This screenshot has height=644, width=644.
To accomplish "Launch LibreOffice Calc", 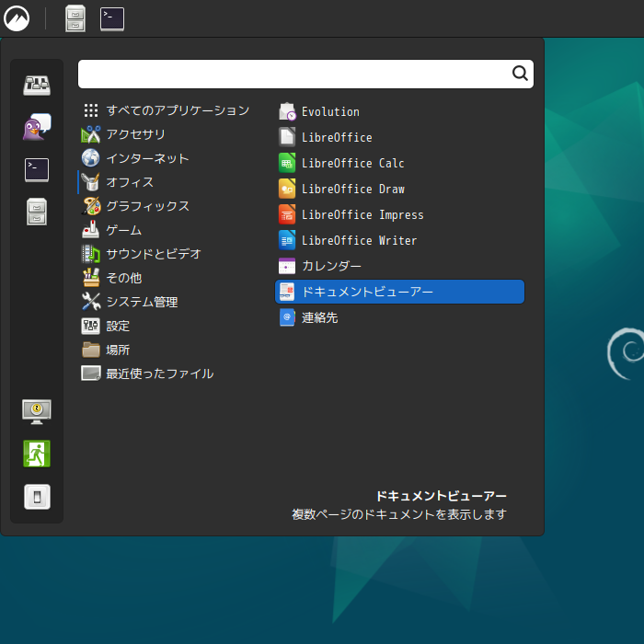I will (x=352, y=163).
